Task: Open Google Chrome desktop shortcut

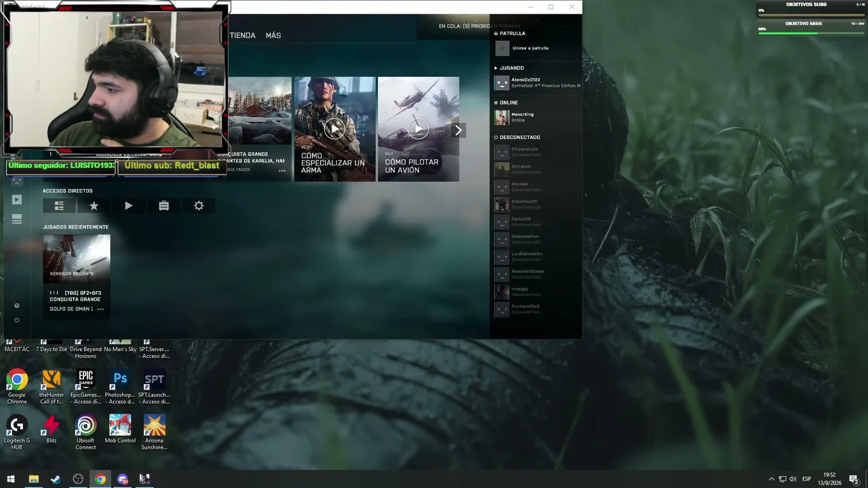Action: click(x=17, y=387)
